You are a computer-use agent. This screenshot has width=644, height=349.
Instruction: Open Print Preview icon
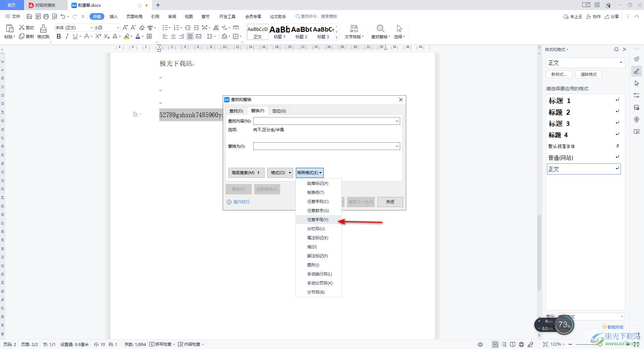coord(55,16)
